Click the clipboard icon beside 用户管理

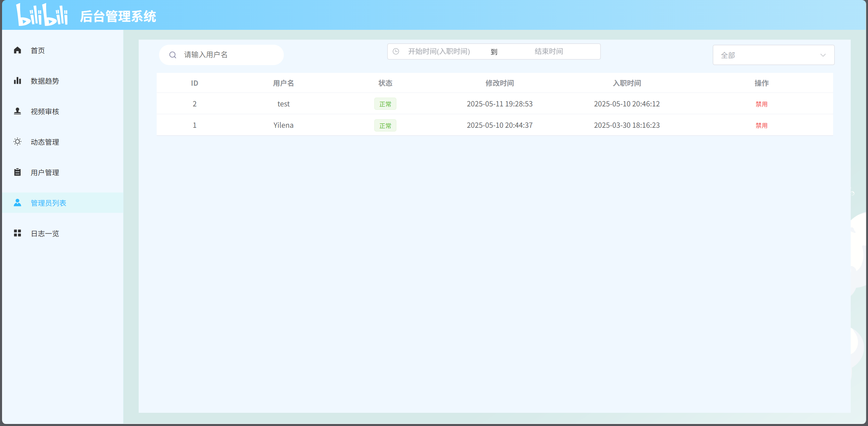click(17, 172)
